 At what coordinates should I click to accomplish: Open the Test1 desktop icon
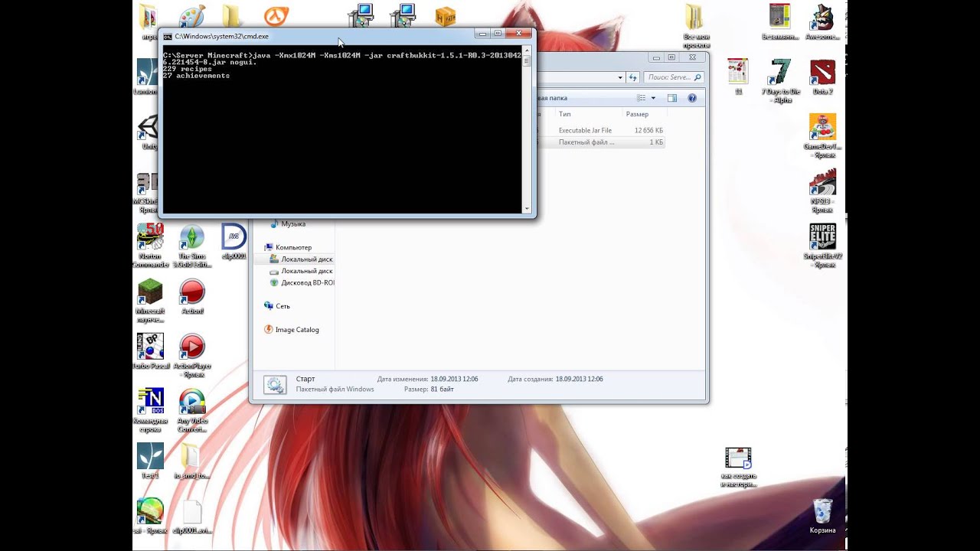[x=150, y=461]
